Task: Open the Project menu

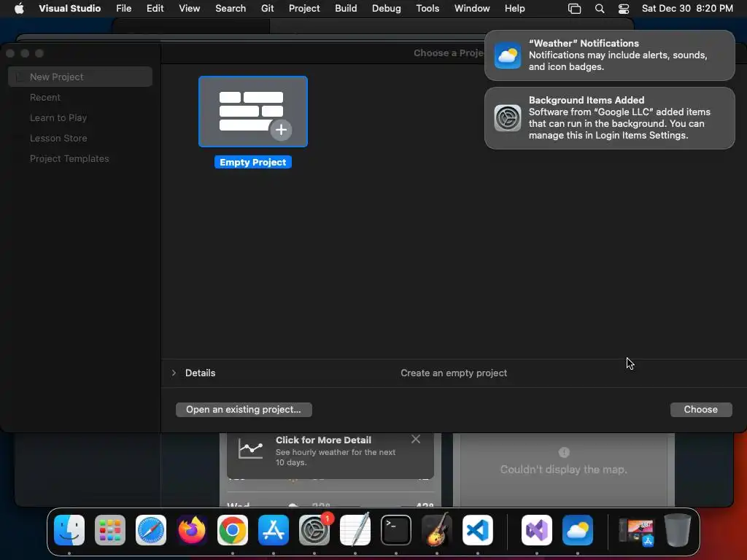Action: [x=304, y=9]
